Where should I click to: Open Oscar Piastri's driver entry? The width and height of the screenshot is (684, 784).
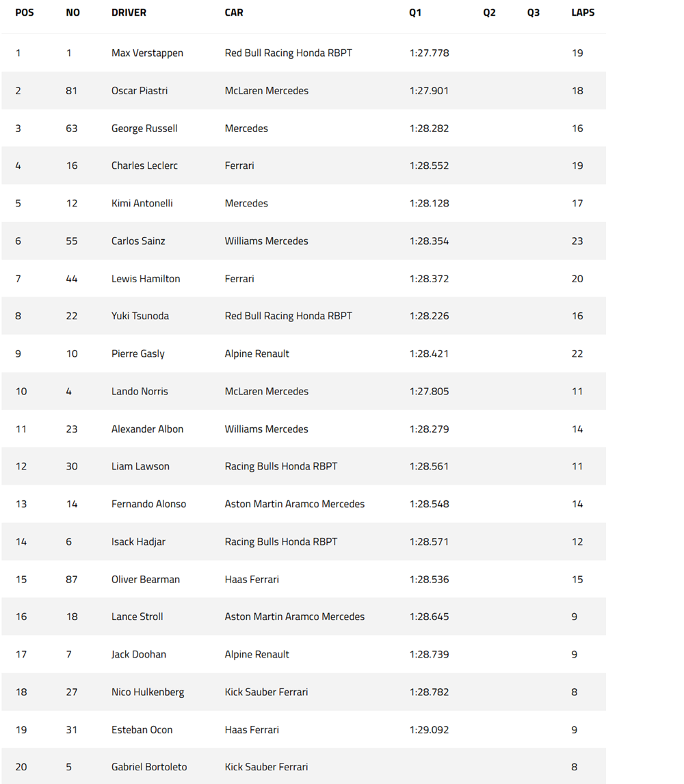(140, 91)
